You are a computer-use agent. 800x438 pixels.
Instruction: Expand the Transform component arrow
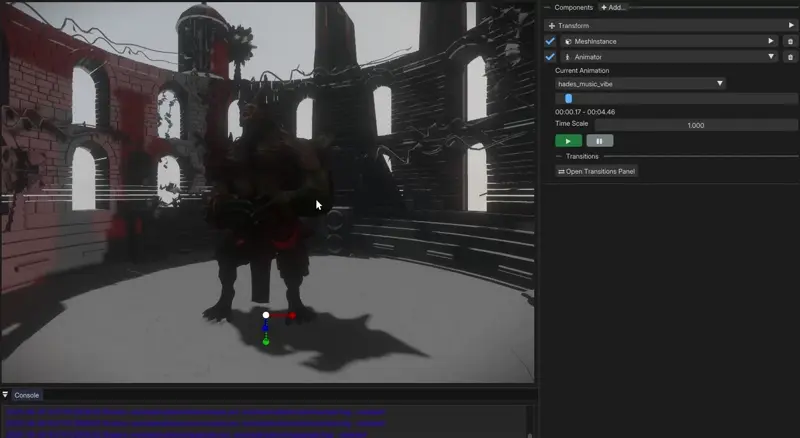pos(791,25)
